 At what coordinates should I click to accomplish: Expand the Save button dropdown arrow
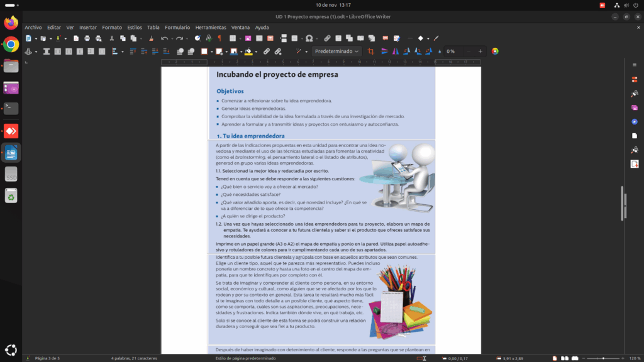pos(65,38)
